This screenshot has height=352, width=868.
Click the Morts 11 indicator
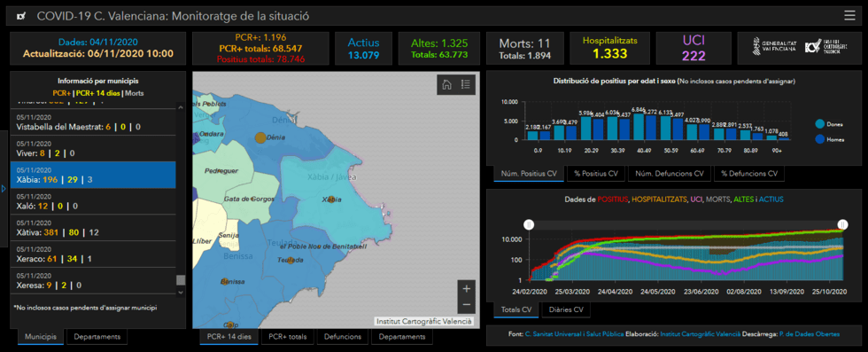point(524,48)
